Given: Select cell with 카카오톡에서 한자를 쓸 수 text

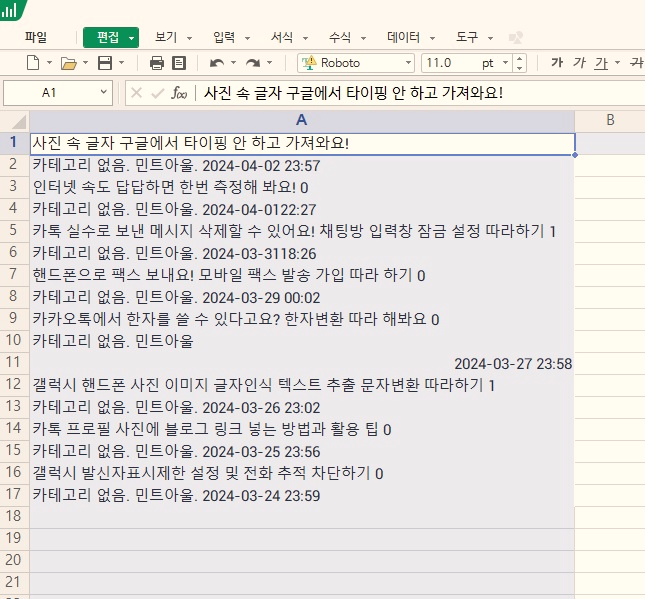Looking at the screenshot, I should 302,319.
